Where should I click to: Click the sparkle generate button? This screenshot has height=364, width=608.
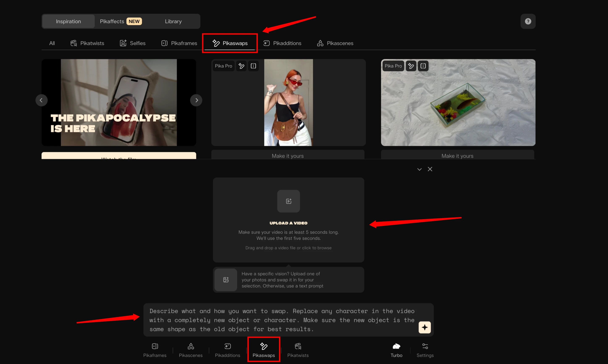point(424,327)
